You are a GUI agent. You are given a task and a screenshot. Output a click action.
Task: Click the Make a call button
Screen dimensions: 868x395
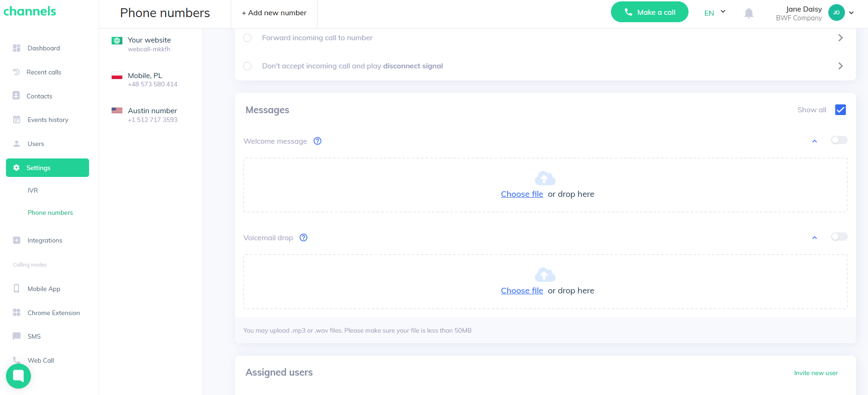click(x=649, y=12)
